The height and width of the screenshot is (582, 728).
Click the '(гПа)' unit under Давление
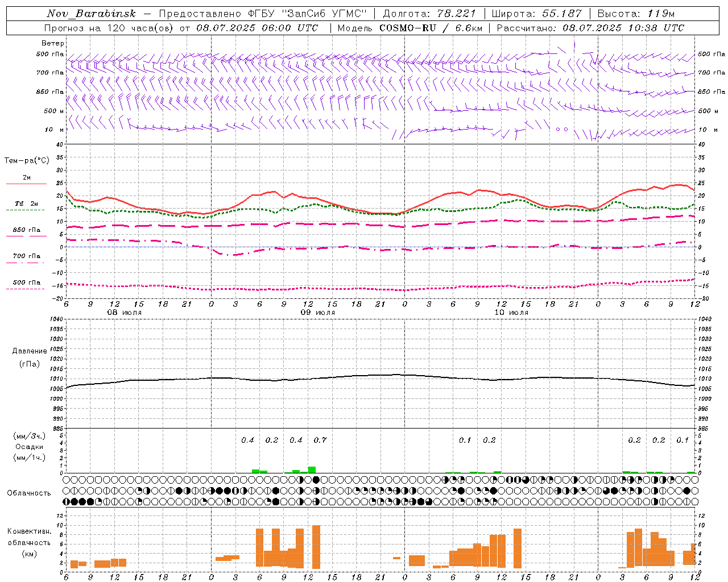(x=30, y=364)
